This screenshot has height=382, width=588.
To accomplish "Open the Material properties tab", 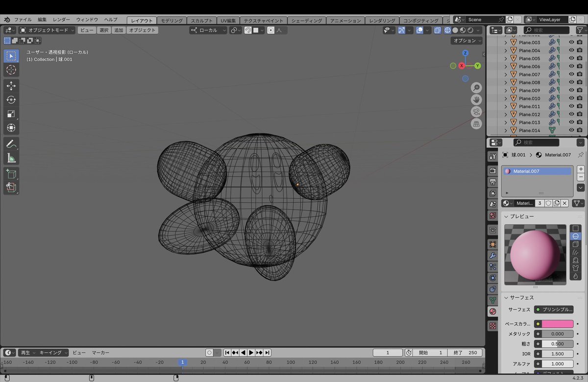I will (x=493, y=311).
